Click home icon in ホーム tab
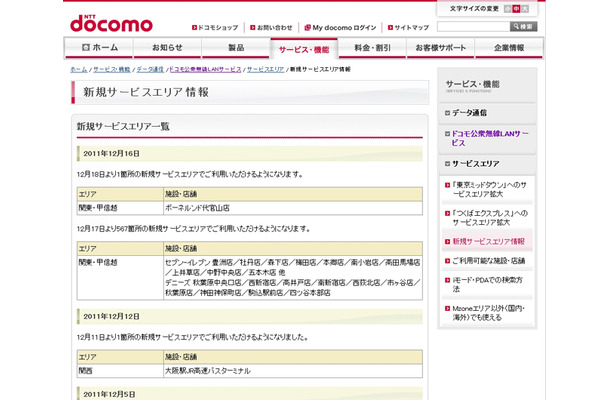 [x=86, y=47]
